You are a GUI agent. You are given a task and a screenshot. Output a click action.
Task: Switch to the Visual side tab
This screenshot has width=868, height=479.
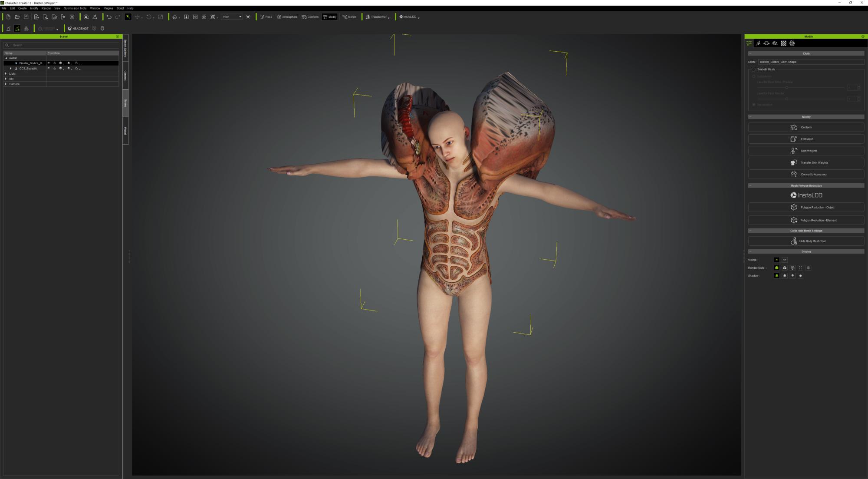(x=125, y=130)
